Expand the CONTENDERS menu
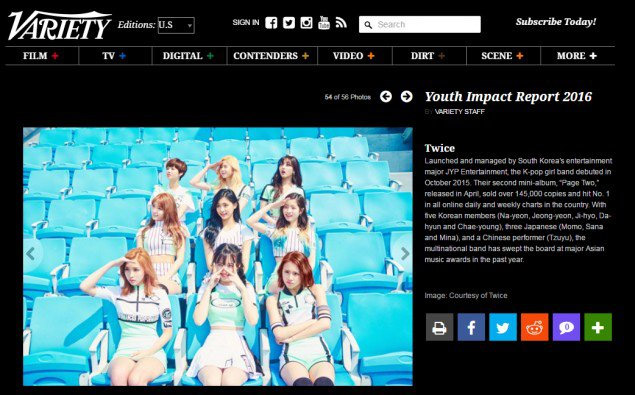Screen dimensions: 635x395 [271, 56]
